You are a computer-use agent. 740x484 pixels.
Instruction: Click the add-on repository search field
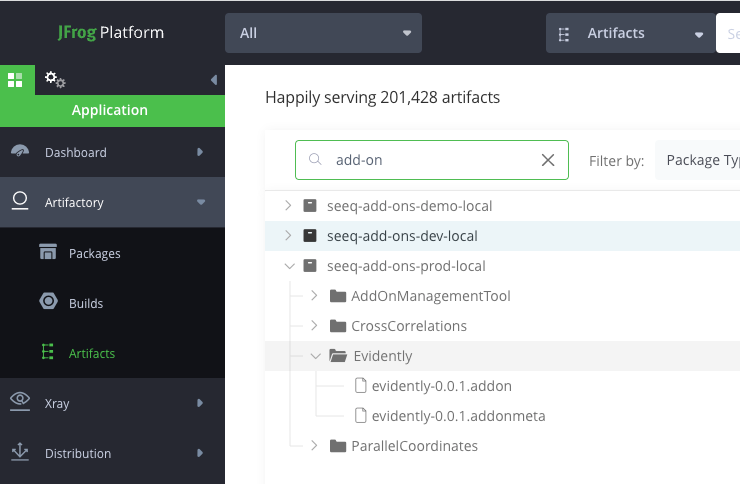pyautogui.click(x=430, y=160)
